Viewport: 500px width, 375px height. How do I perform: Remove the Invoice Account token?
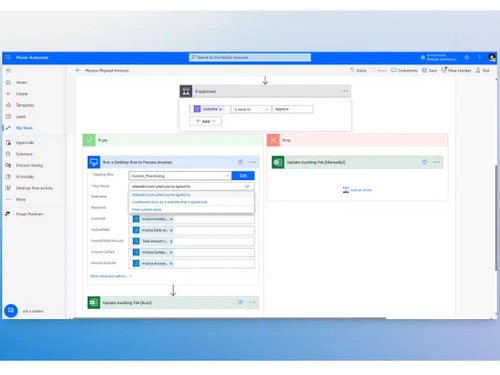(171, 264)
